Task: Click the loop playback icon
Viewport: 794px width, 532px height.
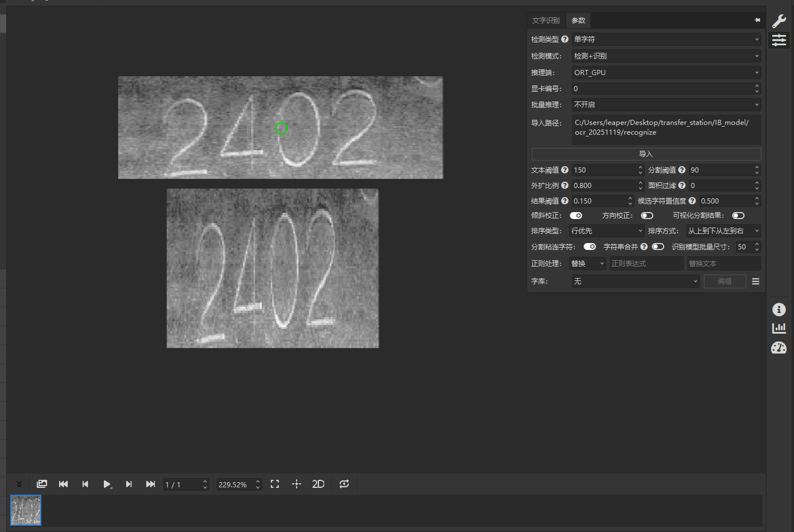Action: tap(344, 484)
